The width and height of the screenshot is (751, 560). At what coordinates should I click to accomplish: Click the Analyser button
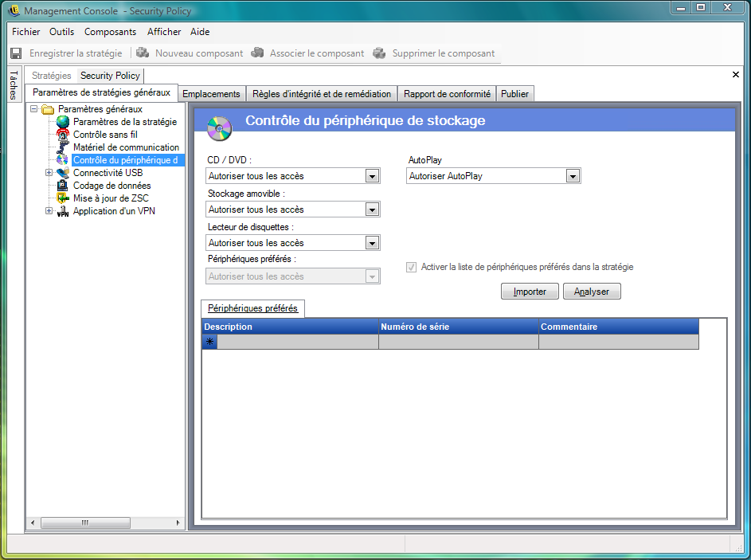click(x=592, y=292)
